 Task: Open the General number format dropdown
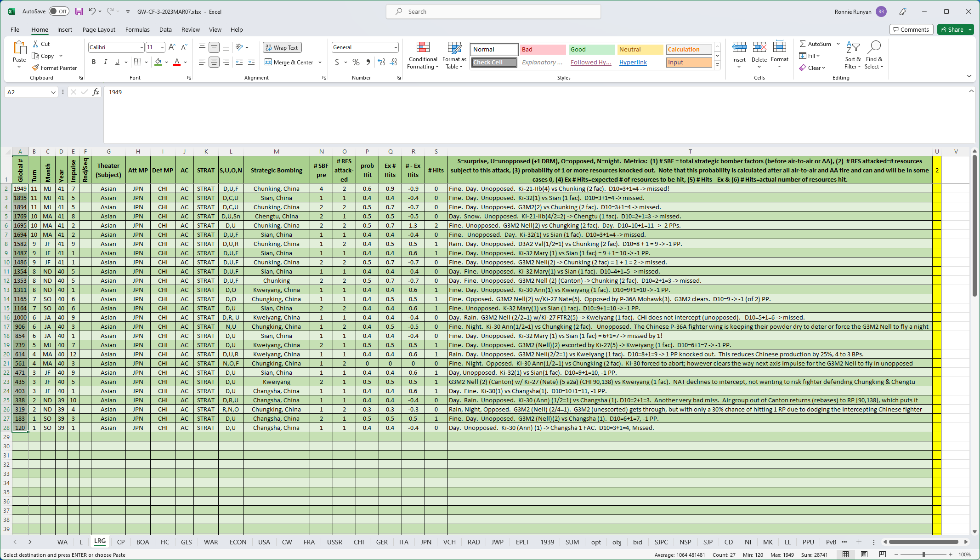pyautogui.click(x=395, y=47)
